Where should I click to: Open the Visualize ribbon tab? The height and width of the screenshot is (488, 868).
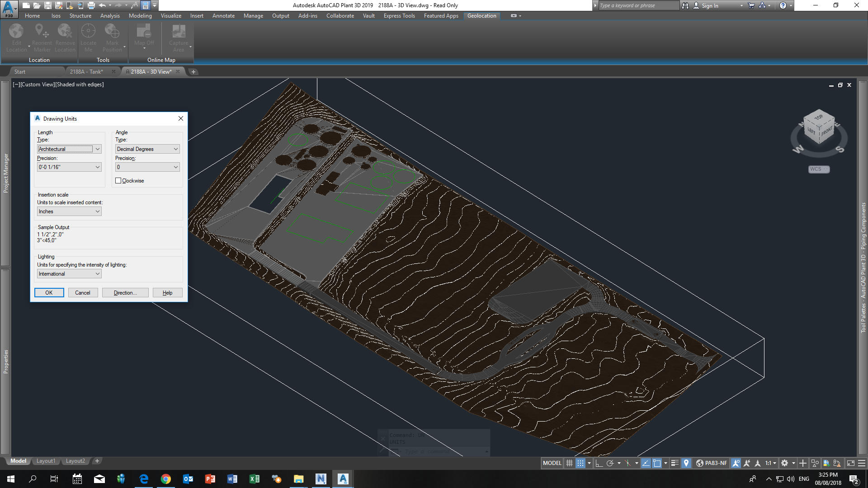171,16
